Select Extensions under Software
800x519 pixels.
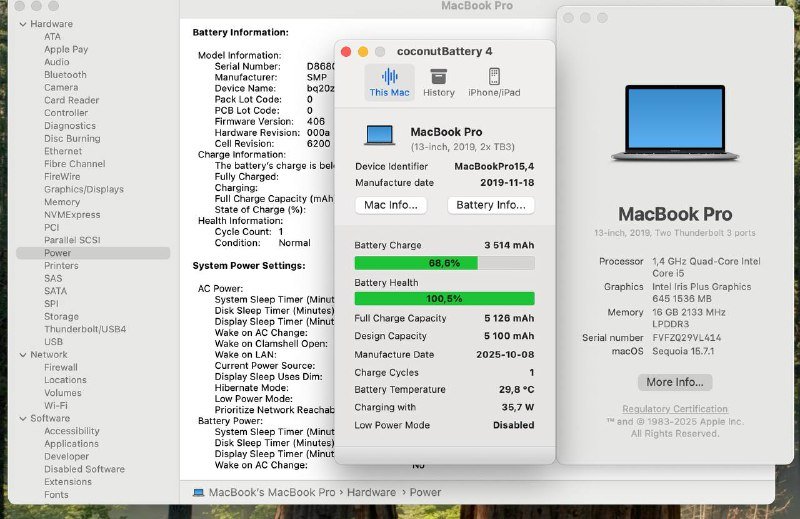[68, 482]
